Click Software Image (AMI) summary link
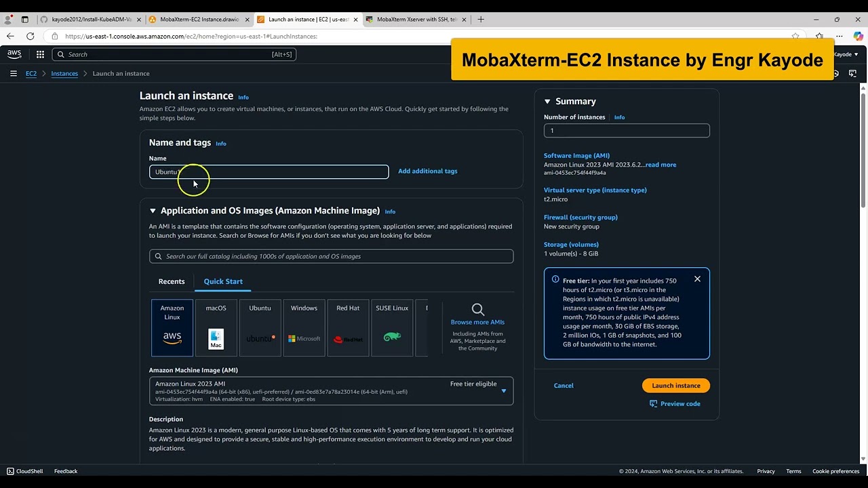Viewport: 868px width, 488px height. 576,155
